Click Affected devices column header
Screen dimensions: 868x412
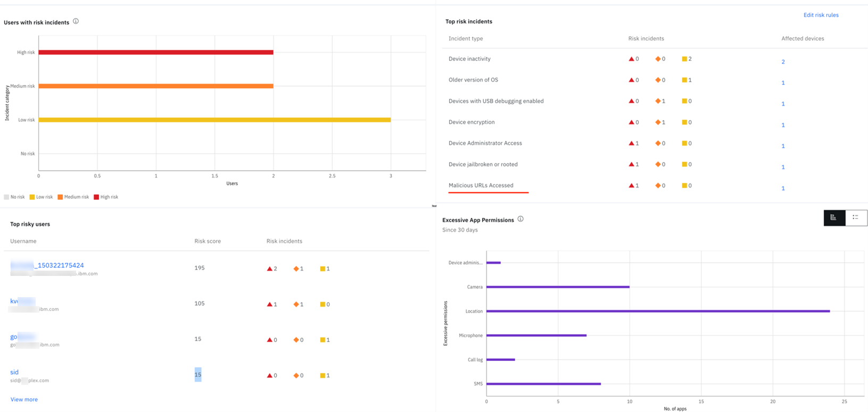pyautogui.click(x=803, y=39)
